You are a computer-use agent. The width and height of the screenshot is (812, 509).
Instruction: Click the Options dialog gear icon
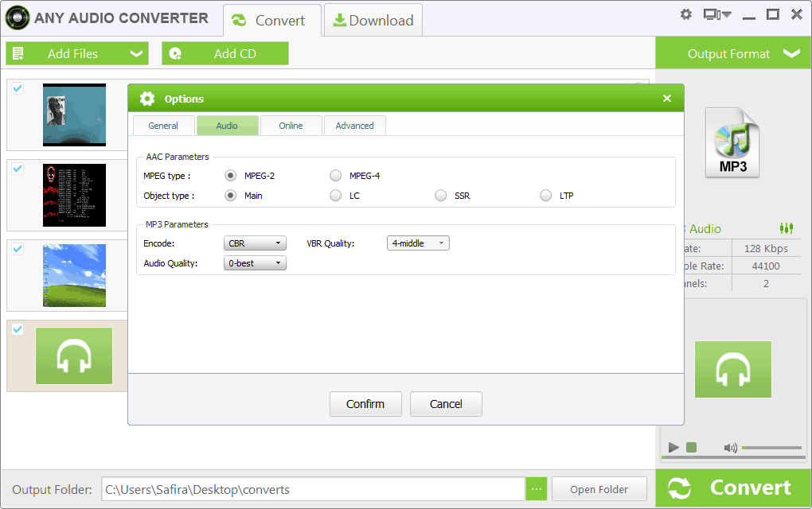click(x=147, y=99)
